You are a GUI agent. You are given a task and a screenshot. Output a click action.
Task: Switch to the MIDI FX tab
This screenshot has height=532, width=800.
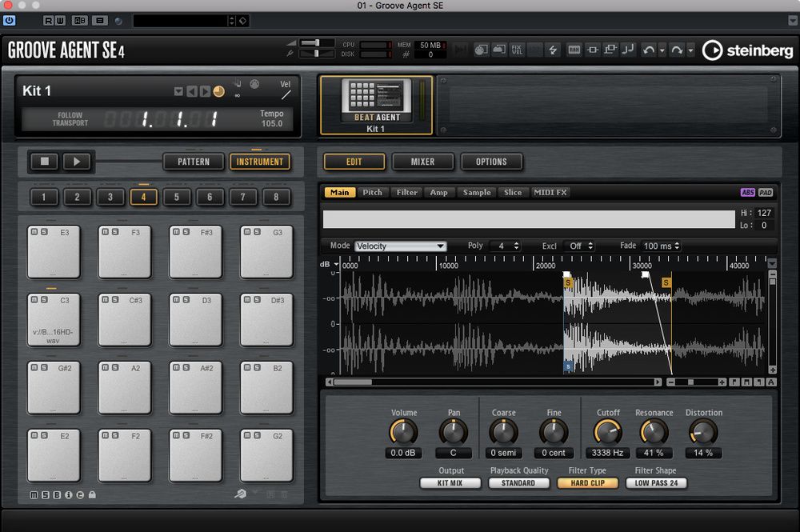pyautogui.click(x=550, y=192)
